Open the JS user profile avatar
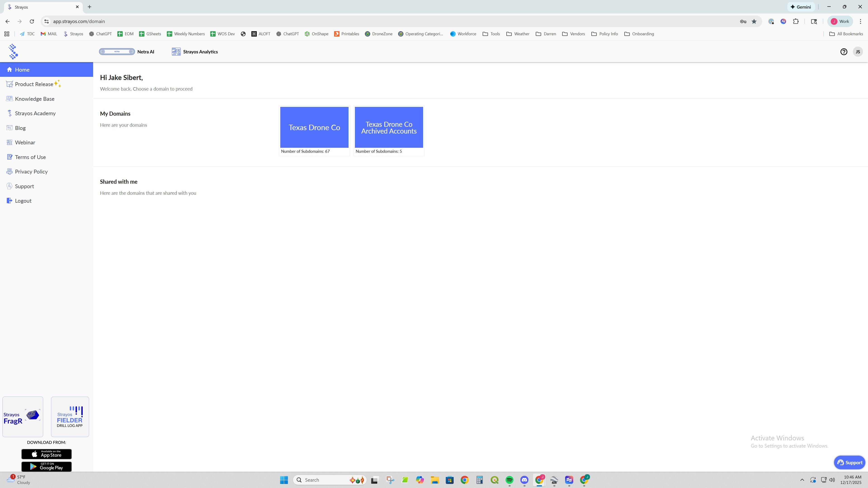This screenshot has height=488, width=868. pos(858,52)
